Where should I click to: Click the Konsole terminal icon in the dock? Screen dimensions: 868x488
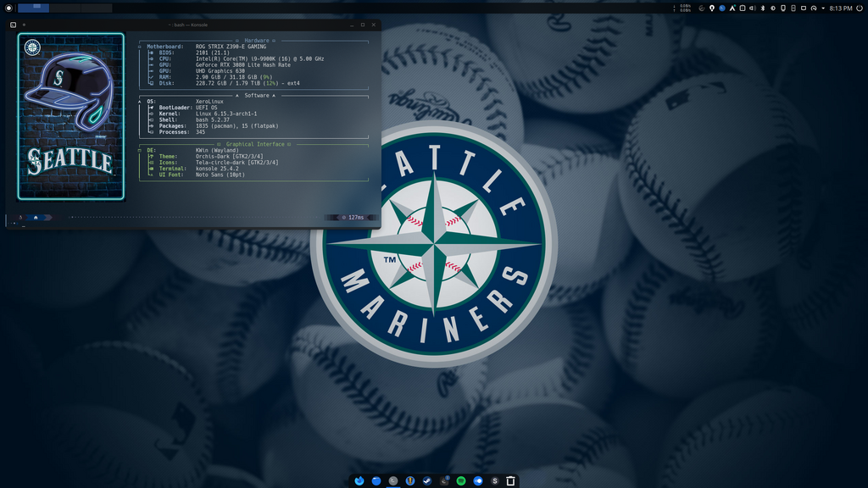[x=393, y=481]
